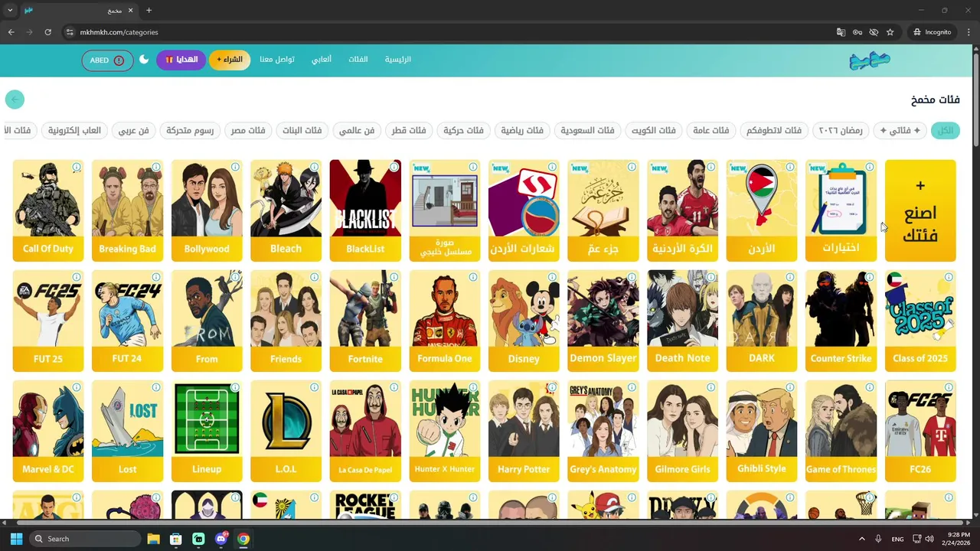This screenshot has height=551, width=980.
Task: Toggle dark mode moon icon
Action: (x=144, y=60)
